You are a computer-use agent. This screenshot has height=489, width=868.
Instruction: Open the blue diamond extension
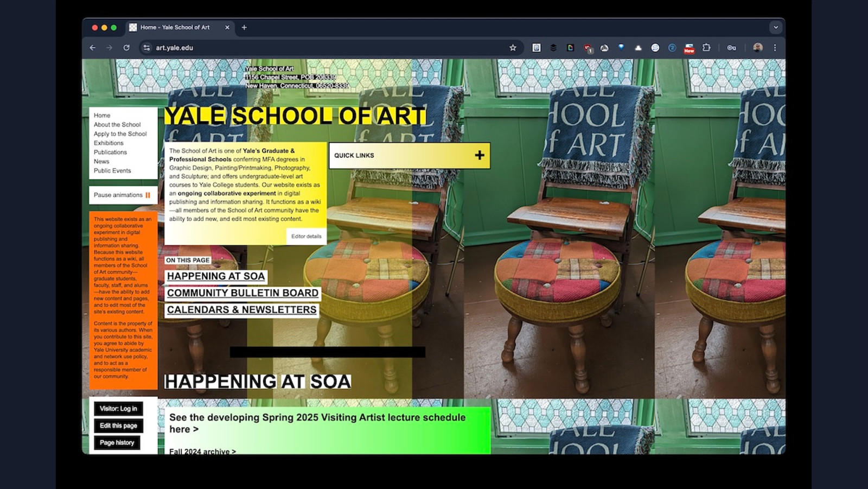pos(621,48)
